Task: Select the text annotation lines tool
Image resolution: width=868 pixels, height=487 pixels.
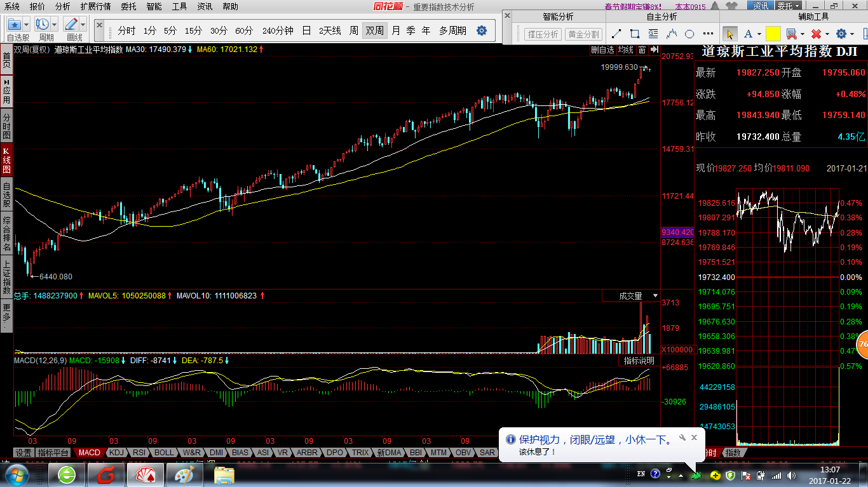Action: [653, 34]
